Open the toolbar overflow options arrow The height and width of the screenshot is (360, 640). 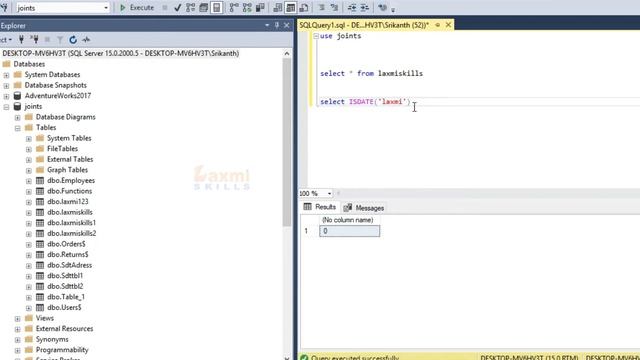[393, 9]
